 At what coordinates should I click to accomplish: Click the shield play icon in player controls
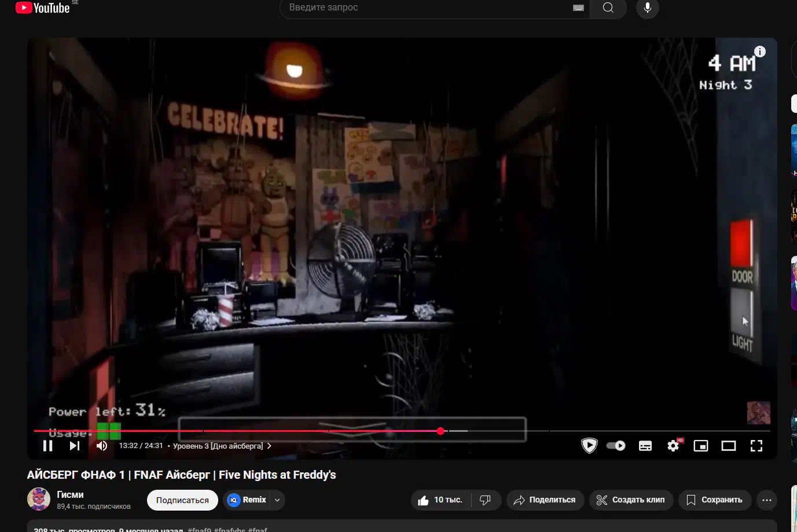click(589, 446)
